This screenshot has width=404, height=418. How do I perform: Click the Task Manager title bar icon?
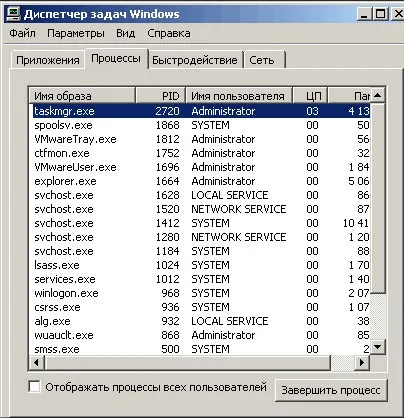(14, 14)
